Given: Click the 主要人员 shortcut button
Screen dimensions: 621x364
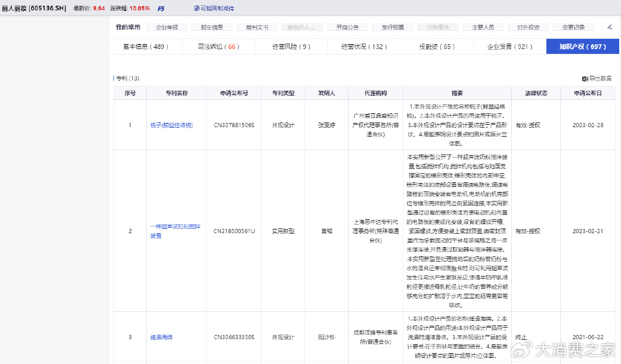Looking at the screenshot, I should click(x=483, y=27).
